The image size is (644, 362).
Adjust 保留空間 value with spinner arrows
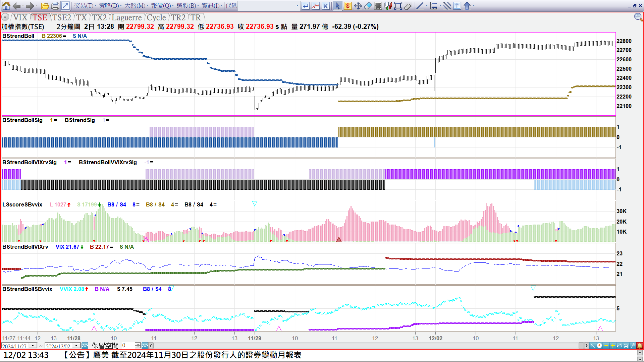138,346
